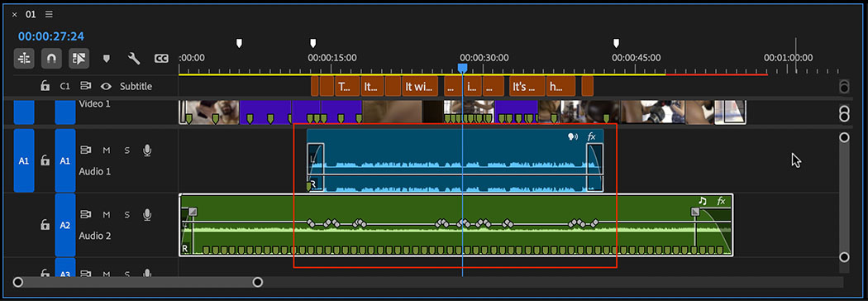Click the A2 track target button
This screenshot has height=301, width=868.
65,225
